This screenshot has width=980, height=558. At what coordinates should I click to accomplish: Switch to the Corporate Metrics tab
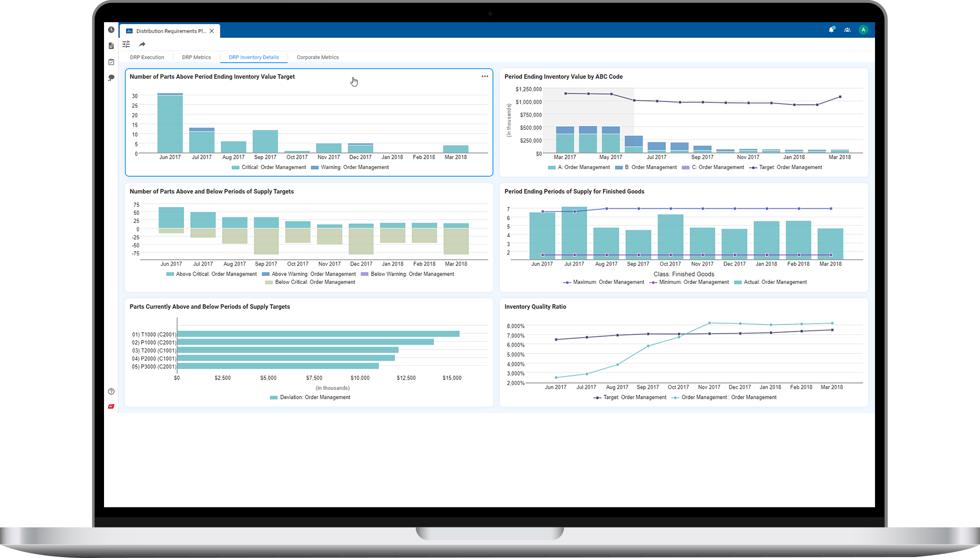tap(317, 57)
